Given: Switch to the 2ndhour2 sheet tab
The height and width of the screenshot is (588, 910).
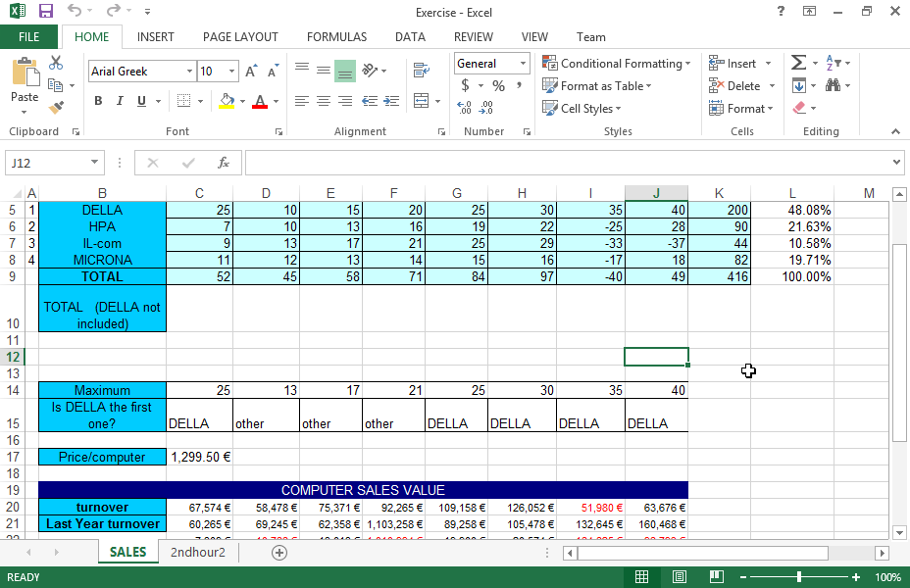Looking at the screenshot, I should click(197, 553).
